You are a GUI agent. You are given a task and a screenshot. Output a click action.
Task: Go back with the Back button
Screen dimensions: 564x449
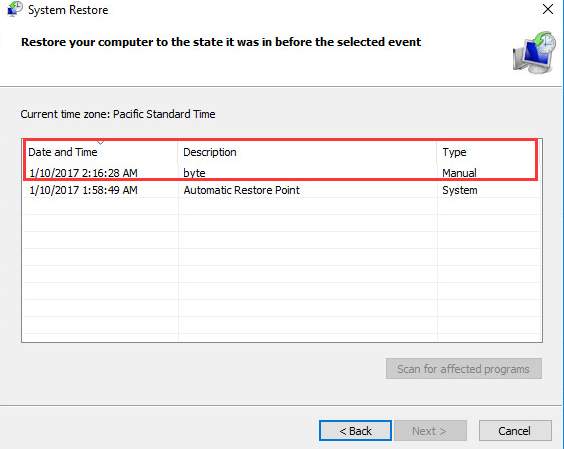pyautogui.click(x=355, y=431)
